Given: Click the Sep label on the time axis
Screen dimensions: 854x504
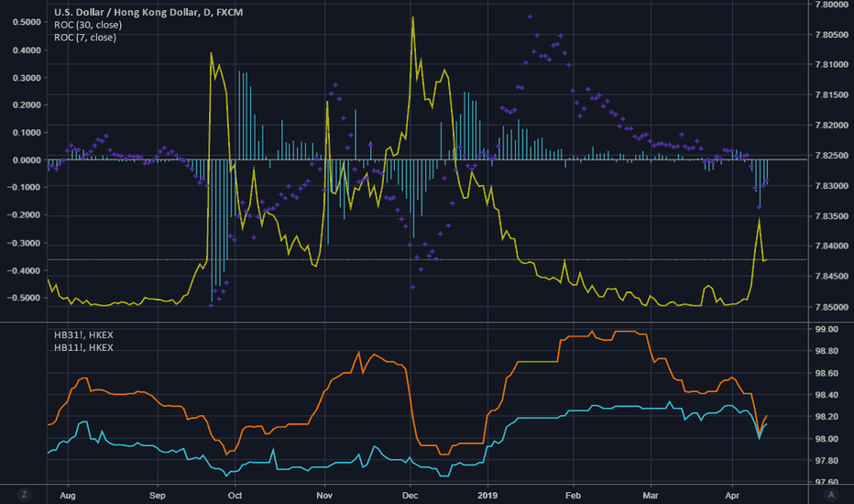Looking at the screenshot, I should pos(158,495).
